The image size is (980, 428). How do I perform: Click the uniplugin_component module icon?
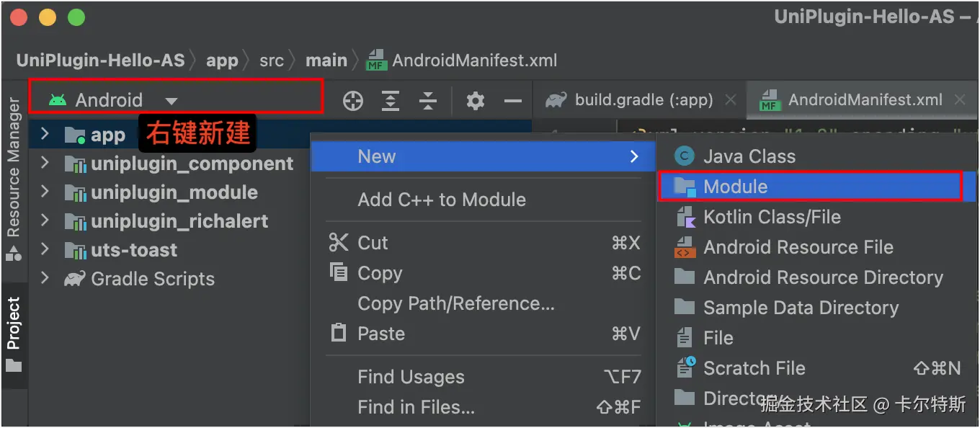75,164
